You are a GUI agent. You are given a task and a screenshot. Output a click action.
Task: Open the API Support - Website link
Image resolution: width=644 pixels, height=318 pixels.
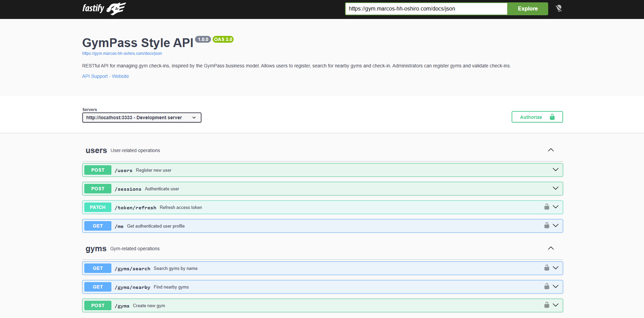[x=105, y=76]
